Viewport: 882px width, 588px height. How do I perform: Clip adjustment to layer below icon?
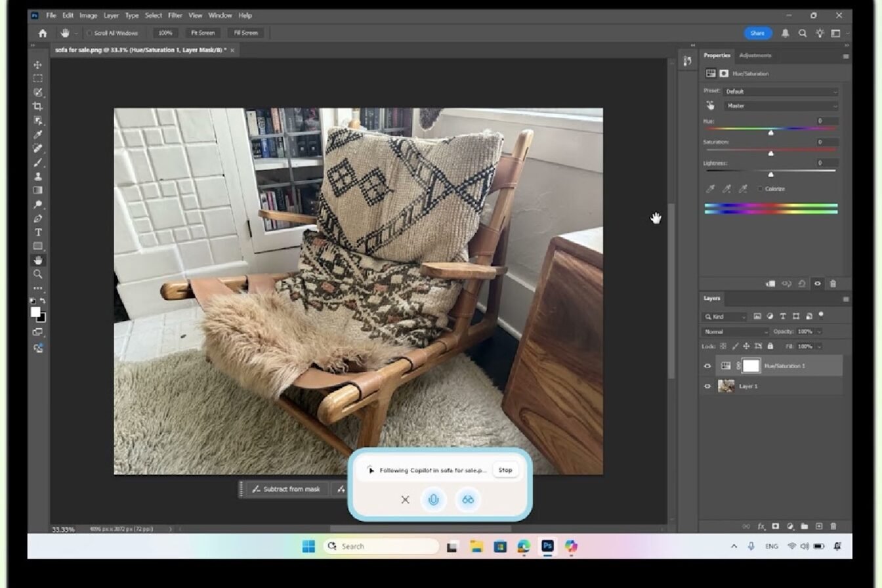[x=770, y=283]
